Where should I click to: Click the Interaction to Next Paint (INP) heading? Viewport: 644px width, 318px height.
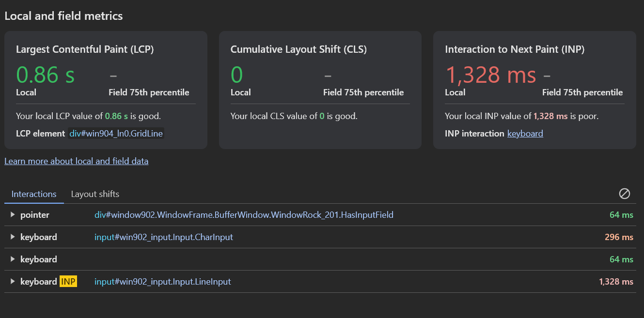tap(515, 49)
